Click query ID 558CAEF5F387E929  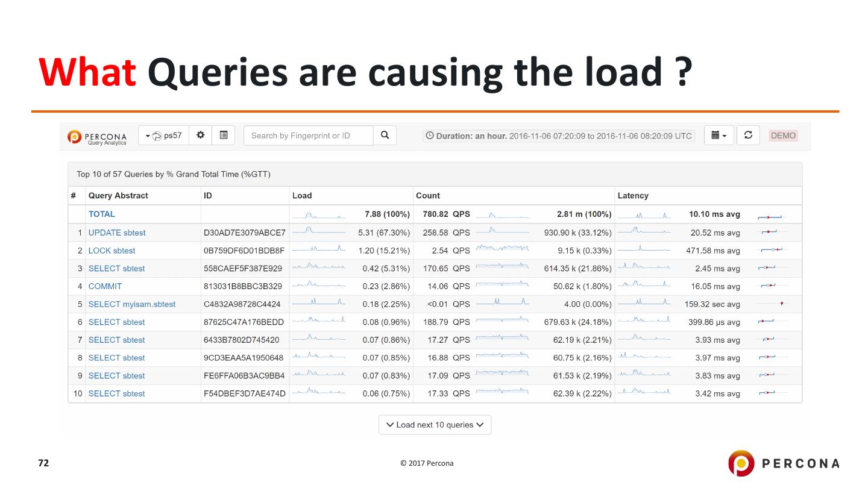pyautogui.click(x=243, y=268)
